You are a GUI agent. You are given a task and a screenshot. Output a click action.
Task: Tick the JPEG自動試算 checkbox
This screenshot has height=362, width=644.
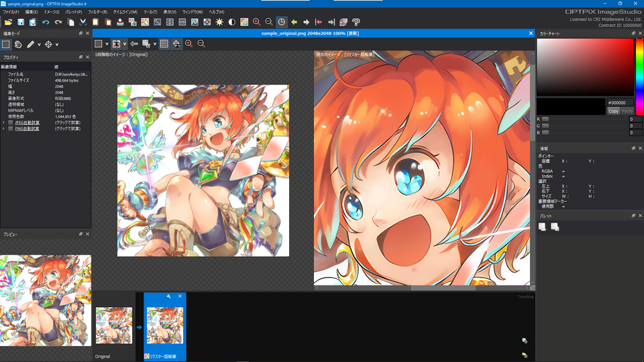10,123
